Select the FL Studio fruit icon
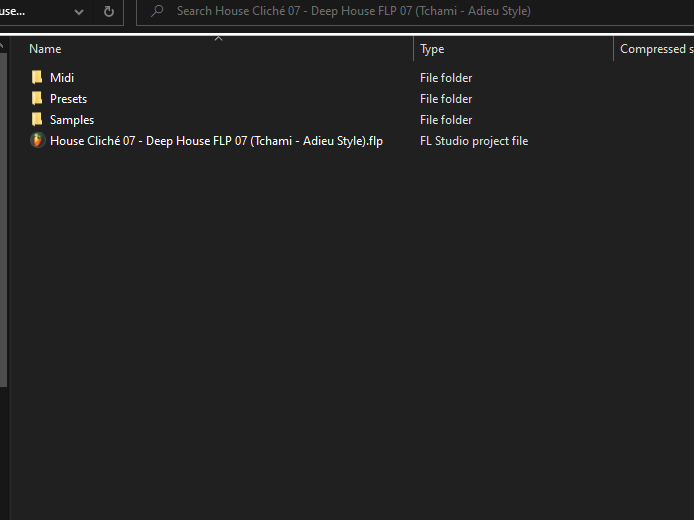The width and height of the screenshot is (694, 520). point(38,140)
